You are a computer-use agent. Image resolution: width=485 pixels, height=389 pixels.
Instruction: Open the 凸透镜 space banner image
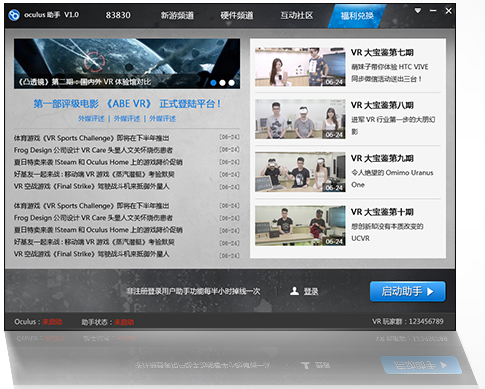click(x=127, y=63)
